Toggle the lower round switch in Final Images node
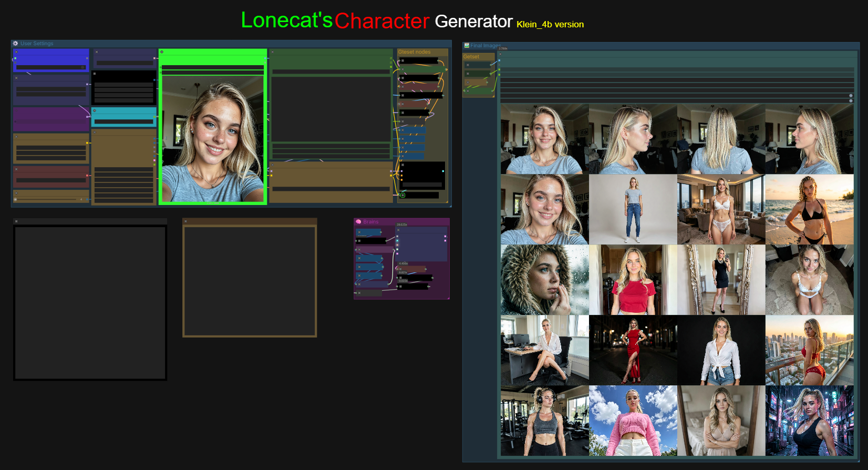This screenshot has height=470, width=868. click(851, 100)
